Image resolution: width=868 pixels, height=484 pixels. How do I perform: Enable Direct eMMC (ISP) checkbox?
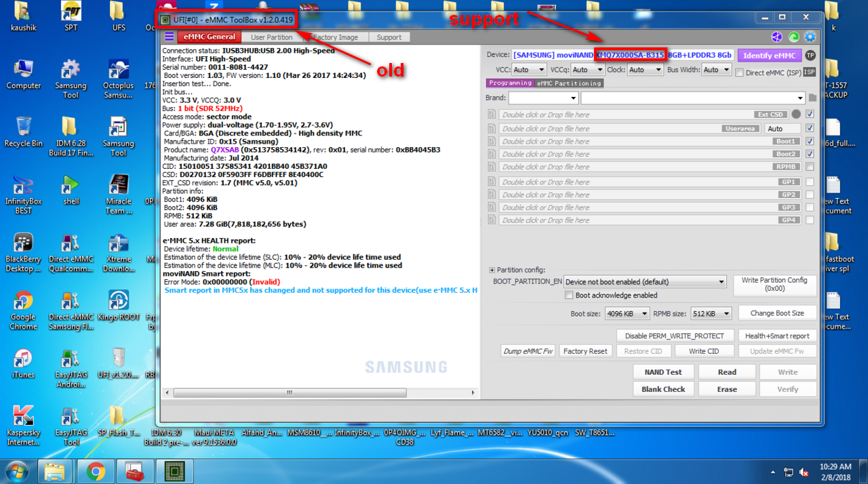click(x=740, y=72)
